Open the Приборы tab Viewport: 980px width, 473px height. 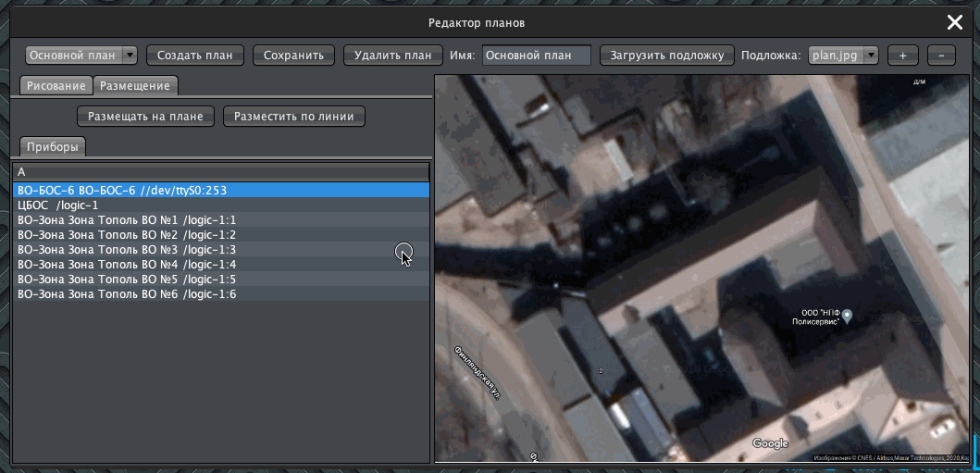tap(53, 146)
